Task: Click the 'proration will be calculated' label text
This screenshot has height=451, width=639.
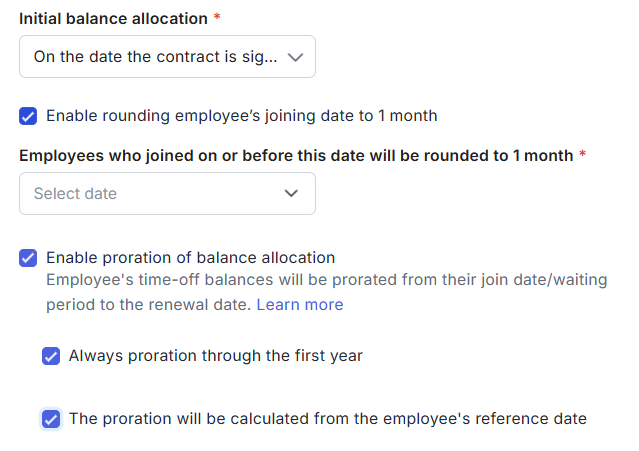Action: (x=327, y=419)
